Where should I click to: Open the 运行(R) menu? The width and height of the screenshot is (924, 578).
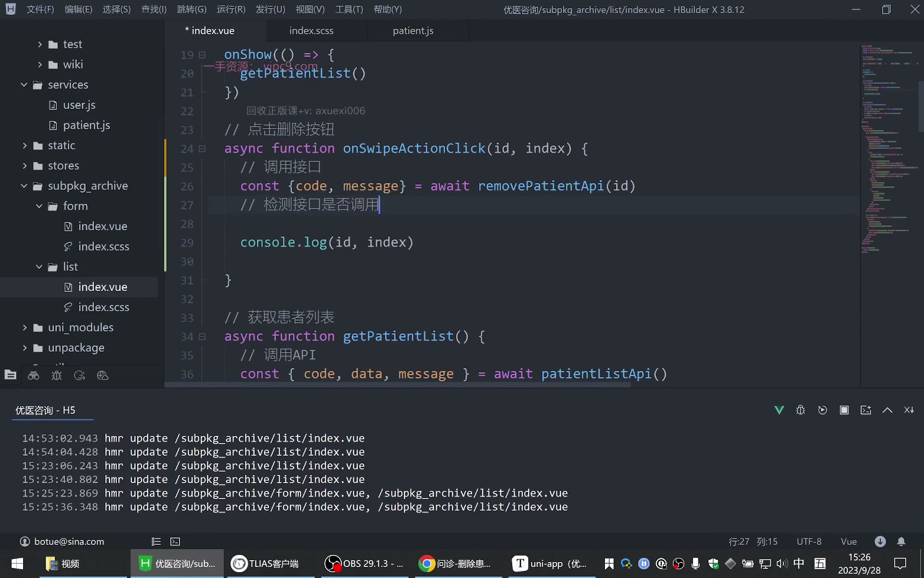click(x=231, y=9)
